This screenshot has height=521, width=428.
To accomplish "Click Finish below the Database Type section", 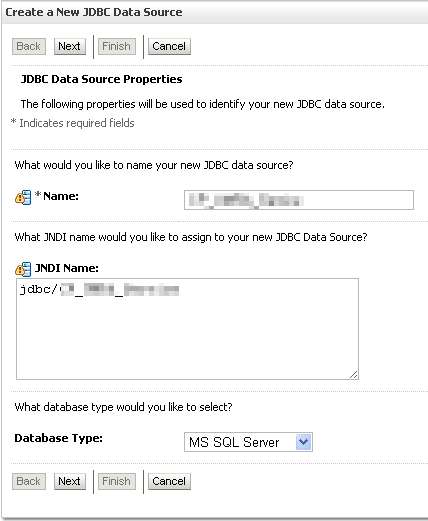I will 116,481.
